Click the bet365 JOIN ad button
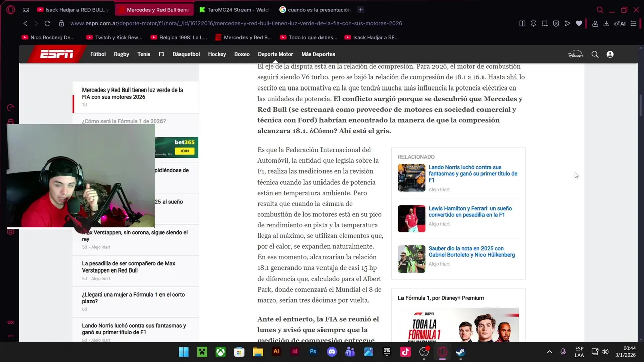 (x=185, y=151)
